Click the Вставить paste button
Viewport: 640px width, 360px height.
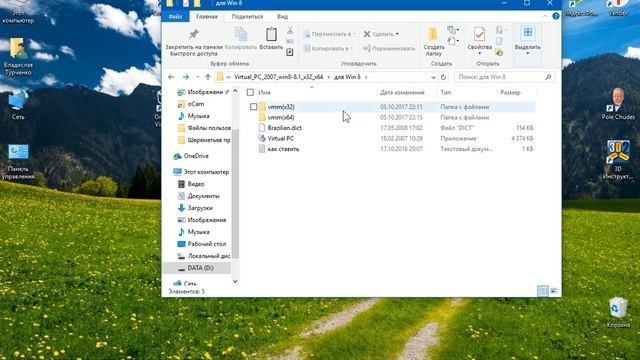pos(271,39)
